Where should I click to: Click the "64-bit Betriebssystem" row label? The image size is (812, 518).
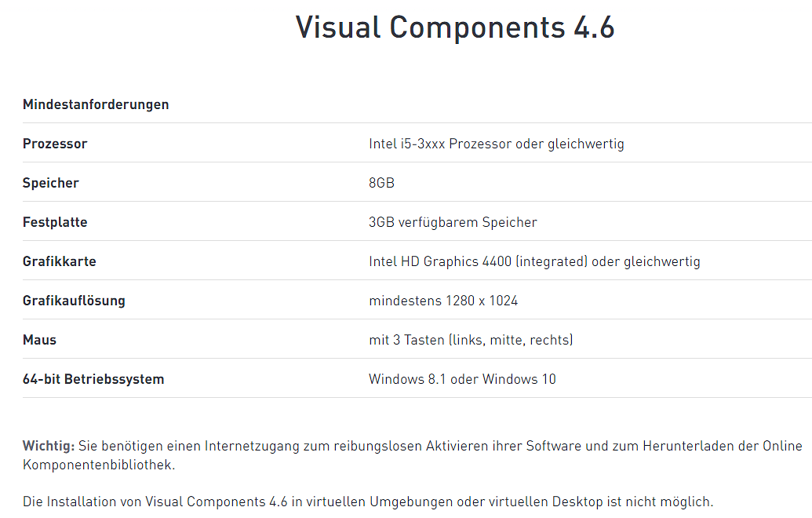(x=93, y=379)
